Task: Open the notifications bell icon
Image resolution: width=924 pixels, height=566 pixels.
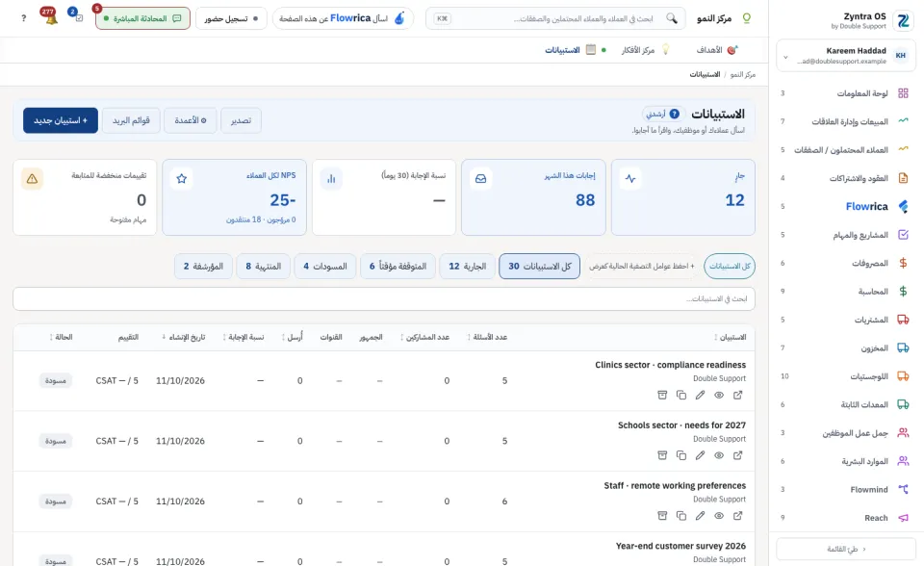Action: pos(51,17)
